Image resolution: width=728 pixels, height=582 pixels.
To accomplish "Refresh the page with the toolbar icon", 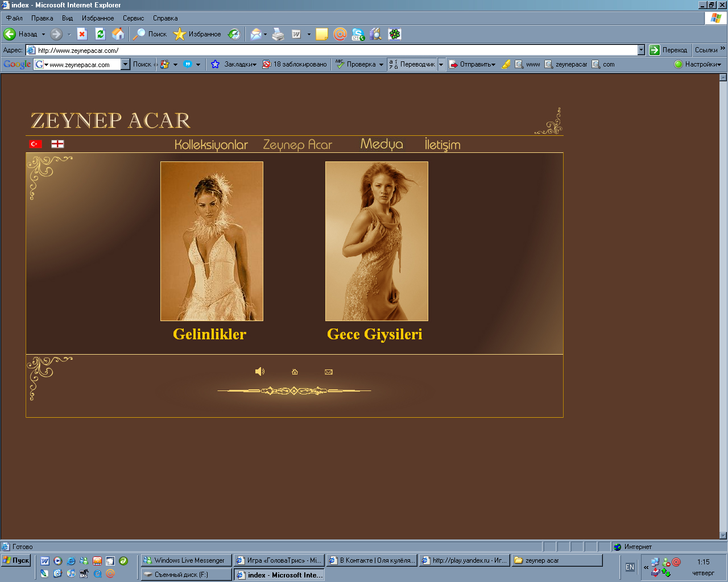I will click(x=100, y=34).
